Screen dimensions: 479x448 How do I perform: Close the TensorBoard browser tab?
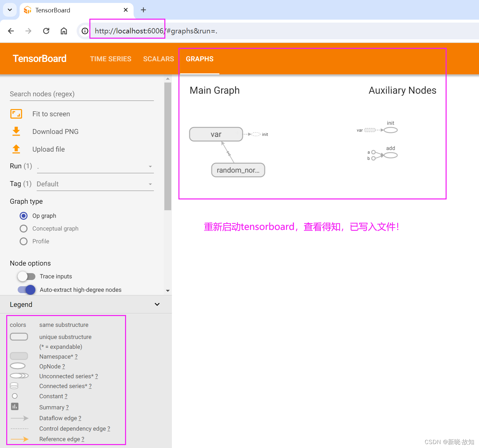point(126,10)
